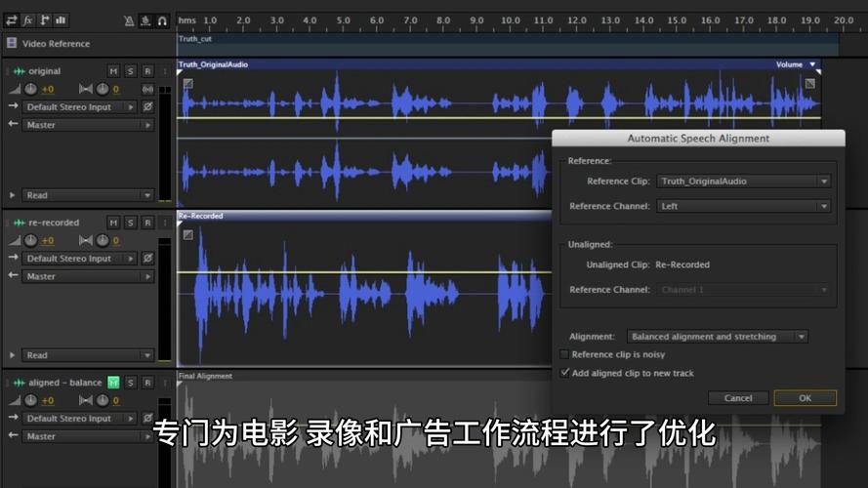Open the Inputs/Outputs view in track toolbar
Image resolution: width=868 pixels, height=488 pixels.
tap(12, 20)
